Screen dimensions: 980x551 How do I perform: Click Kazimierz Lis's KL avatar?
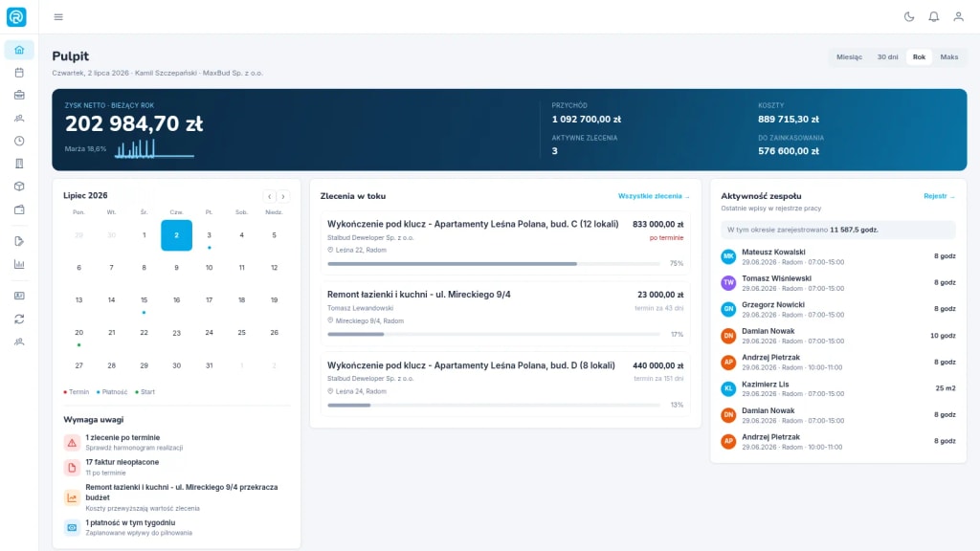pos(728,388)
